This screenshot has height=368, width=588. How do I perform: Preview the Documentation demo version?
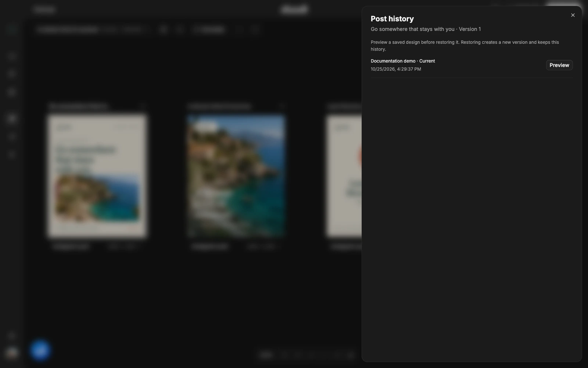pyautogui.click(x=559, y=65)
